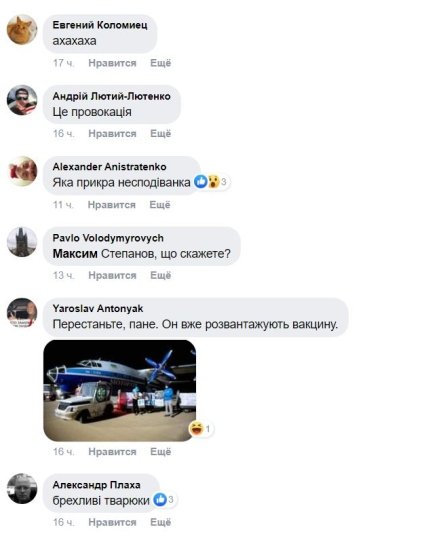This screenshot has width=428, height=542.
Task: Open Alexander Anistratenko profile avatar
Action: pos(22,171)
